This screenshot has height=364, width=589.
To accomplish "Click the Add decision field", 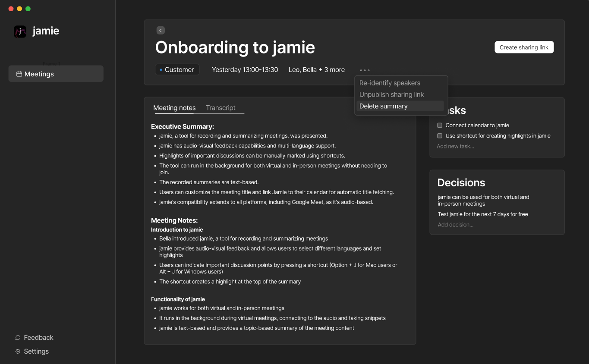I will point(456,225).
